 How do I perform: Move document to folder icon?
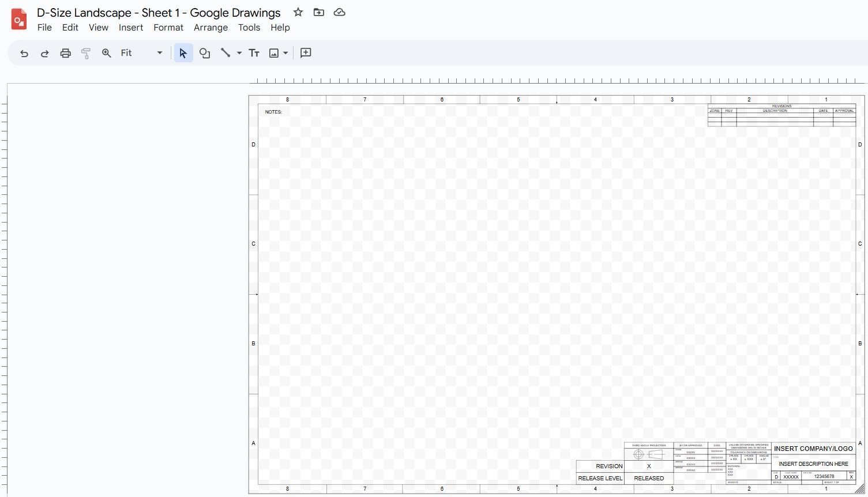319,12
